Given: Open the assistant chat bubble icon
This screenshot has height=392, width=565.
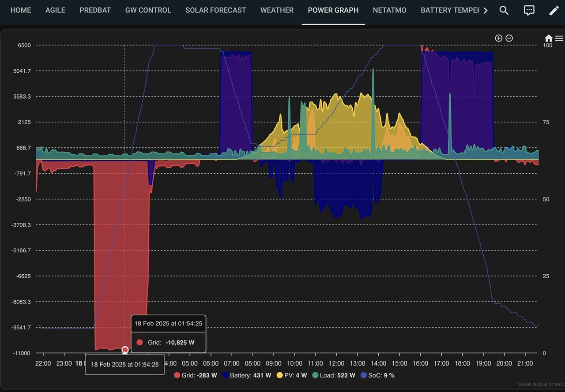Looking at the screenshot, I should [529, 11].
